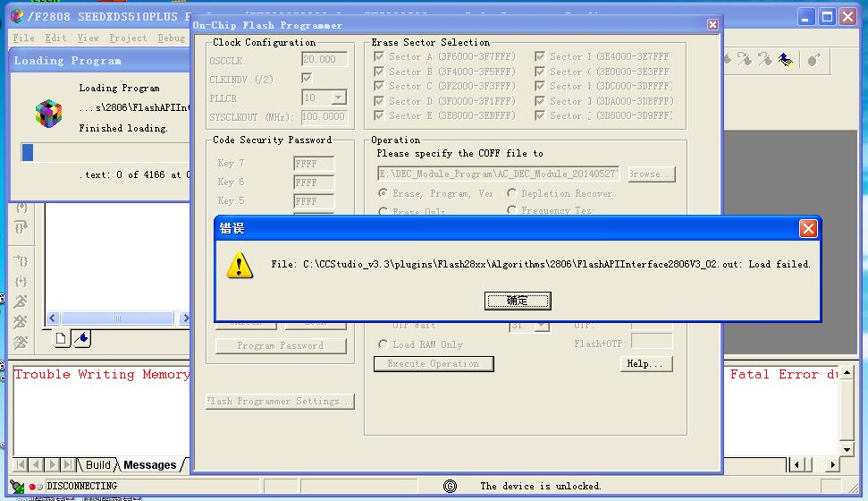Click 'The device is unlocked.' status text
This screenshot has width=868, height=501.
[540, 486]
